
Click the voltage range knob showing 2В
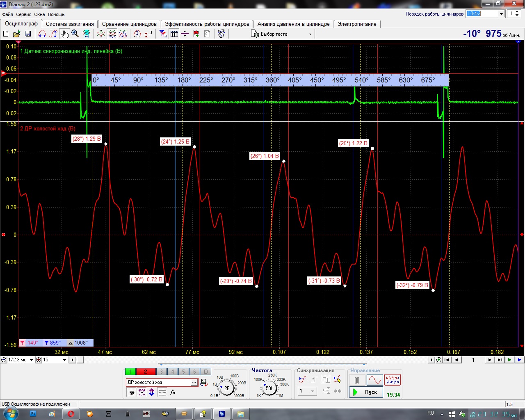click(227, 388)
